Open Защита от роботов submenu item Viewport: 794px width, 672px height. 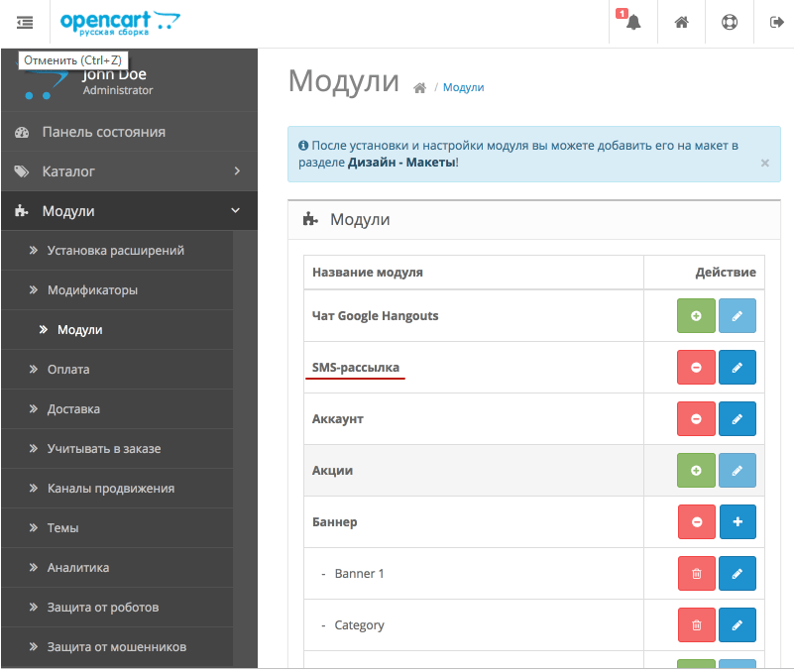(117, 607)
